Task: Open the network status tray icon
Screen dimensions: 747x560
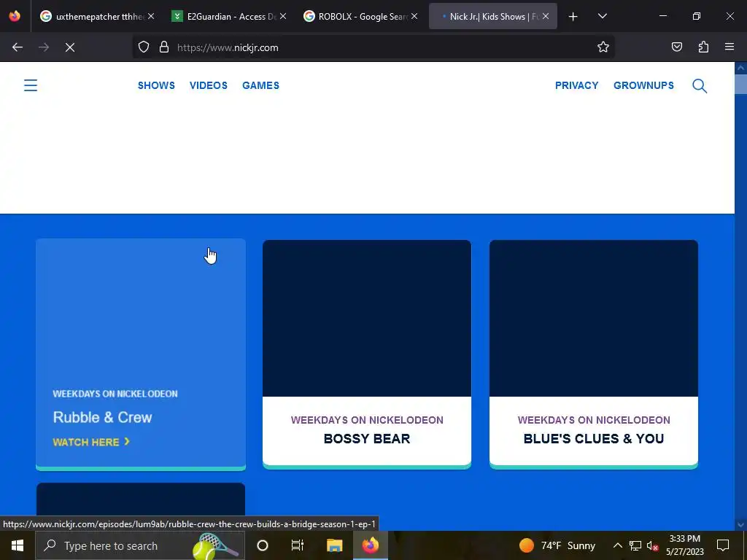Action: (635, 545)
